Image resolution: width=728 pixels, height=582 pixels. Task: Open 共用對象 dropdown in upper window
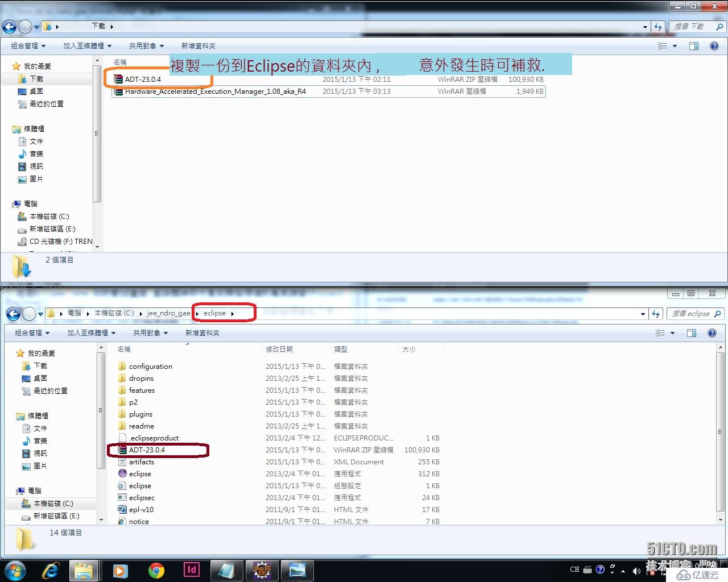point(146,46)
